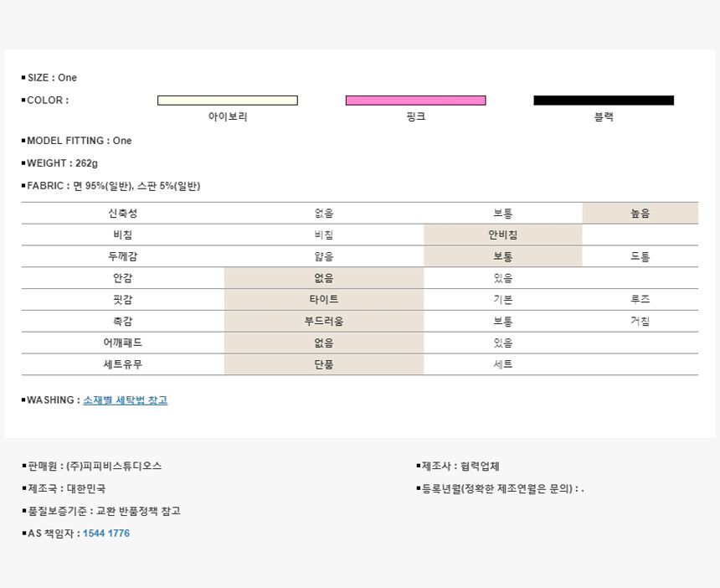Click the highlighted 부드러움 texture cell
Screen dimensions: 720x588
(x=323, y=322)
